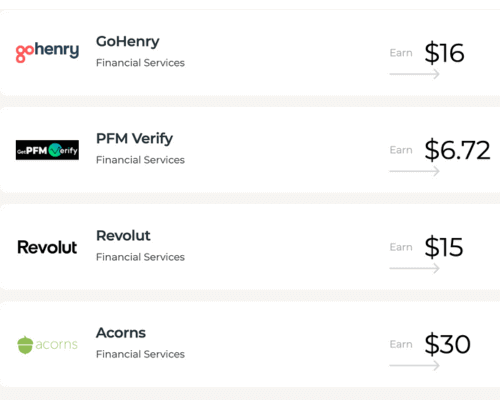This screenshot has height=400, width=500.
Task: Open the Acorns offer title
Action: (121, 333)
